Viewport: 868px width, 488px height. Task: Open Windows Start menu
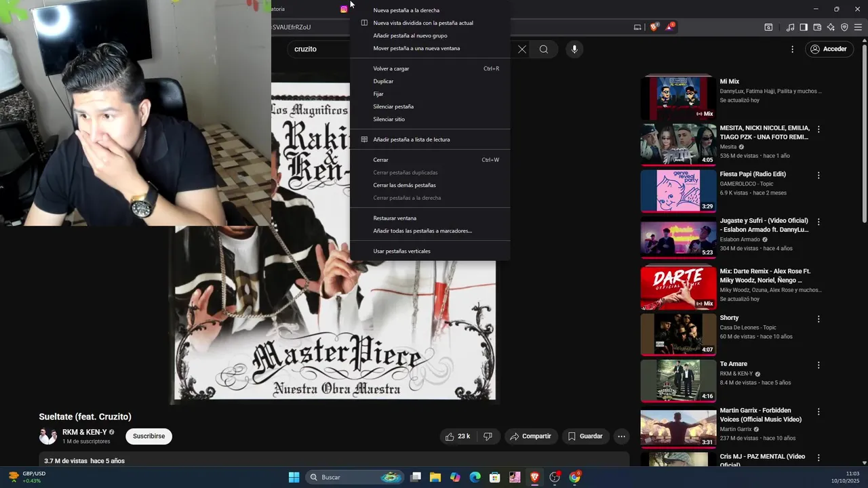coord(294,477)
